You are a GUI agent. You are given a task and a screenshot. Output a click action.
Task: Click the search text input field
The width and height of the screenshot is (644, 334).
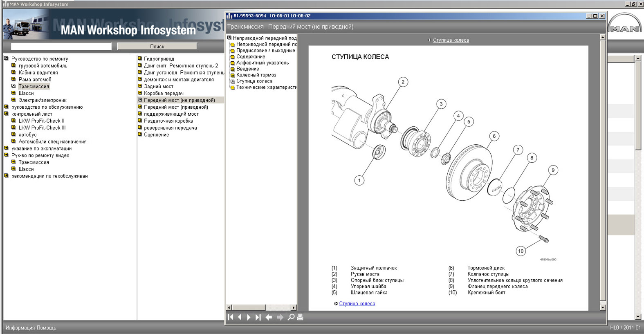tap(61, 47)
